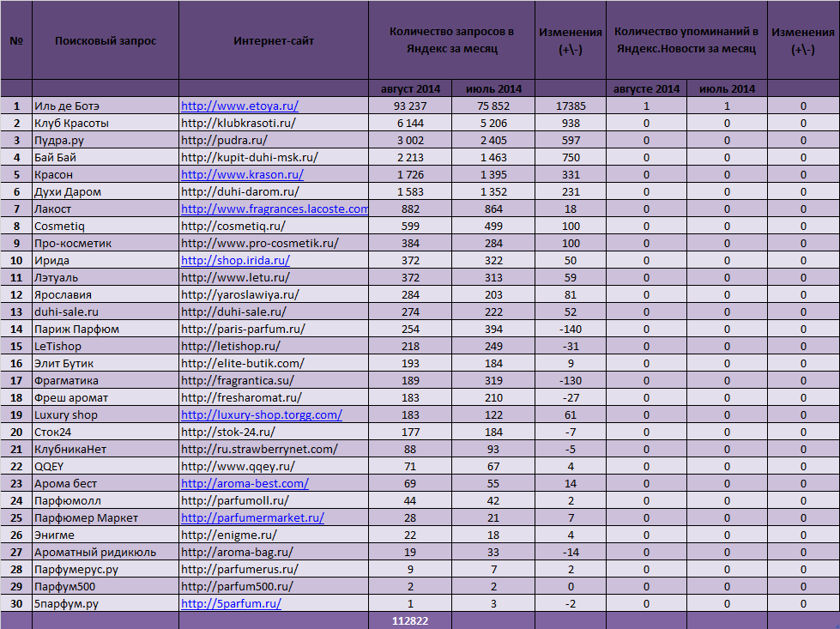Select the '1 463' value cell
This screenshot has width=840, height=629.
[x=493, y=158]
